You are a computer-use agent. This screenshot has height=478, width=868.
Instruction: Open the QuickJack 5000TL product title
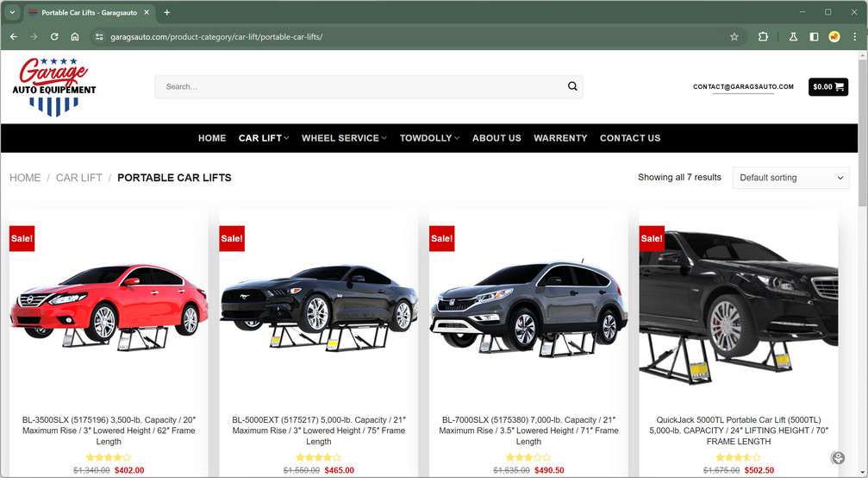(739, 431)
